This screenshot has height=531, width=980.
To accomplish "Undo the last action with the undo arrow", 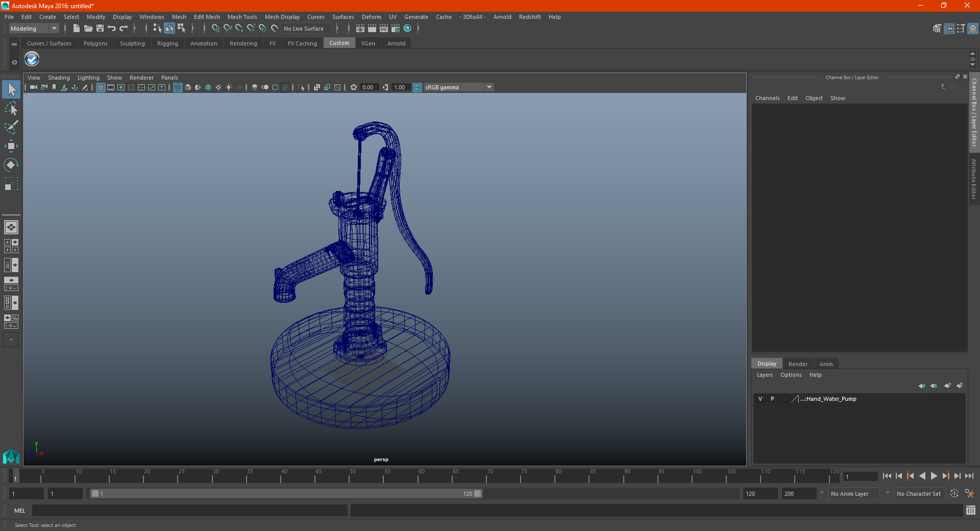I will tap(112, 29).
